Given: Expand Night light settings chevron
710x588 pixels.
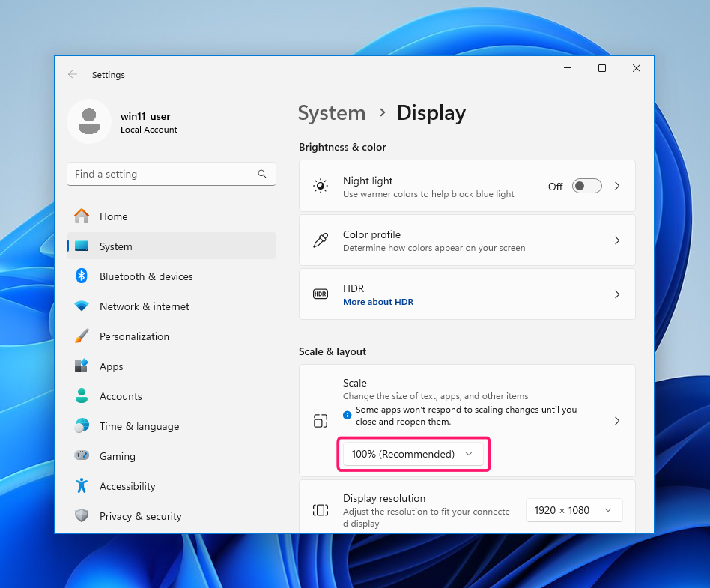Looking at the screenshot, I should (617, 186).
